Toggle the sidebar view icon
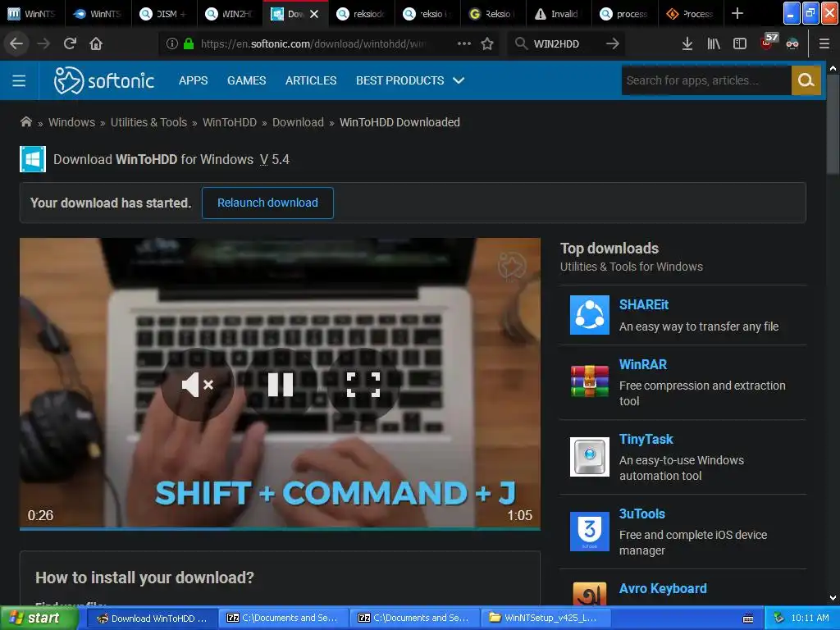840x630 pixels. pyautogui.click(x=740, y=44)
